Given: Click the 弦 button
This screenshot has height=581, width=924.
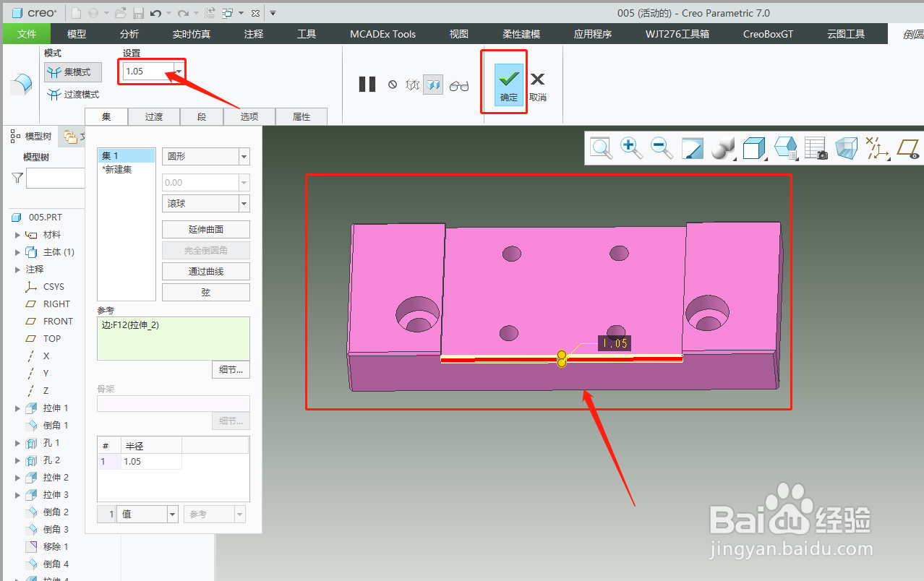Looking at the screenshot, I should [206, 292].
